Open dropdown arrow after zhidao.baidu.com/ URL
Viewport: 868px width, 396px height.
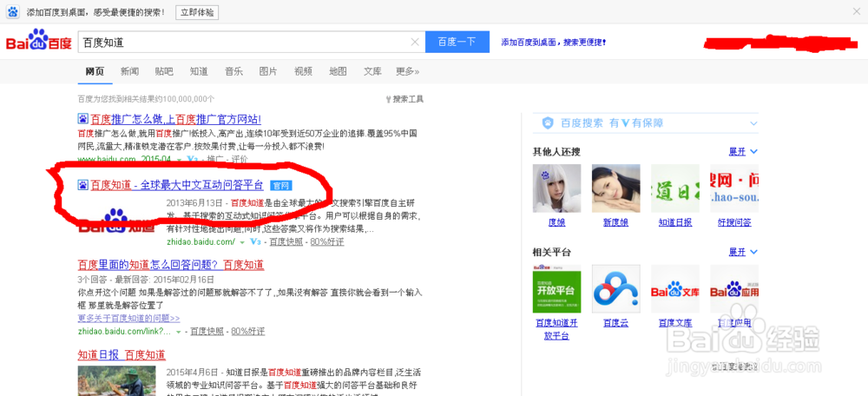(x=242, y=242)
